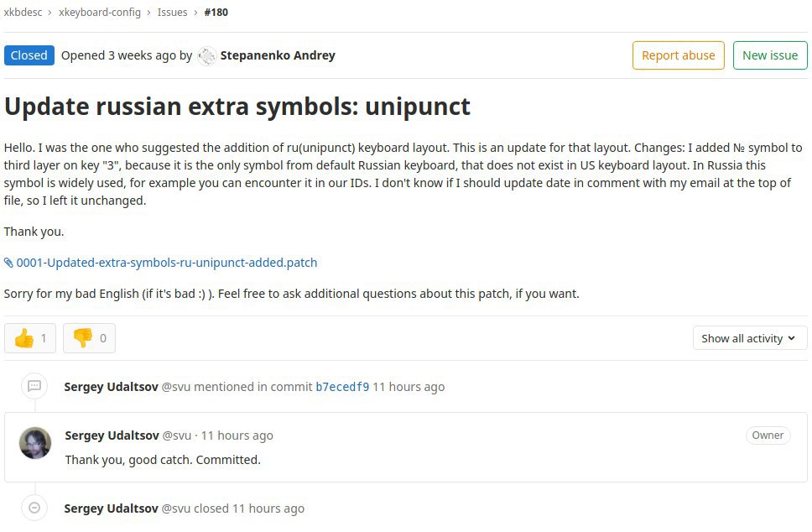Open Stepanenko Andrey author profile link

point(278,55)
